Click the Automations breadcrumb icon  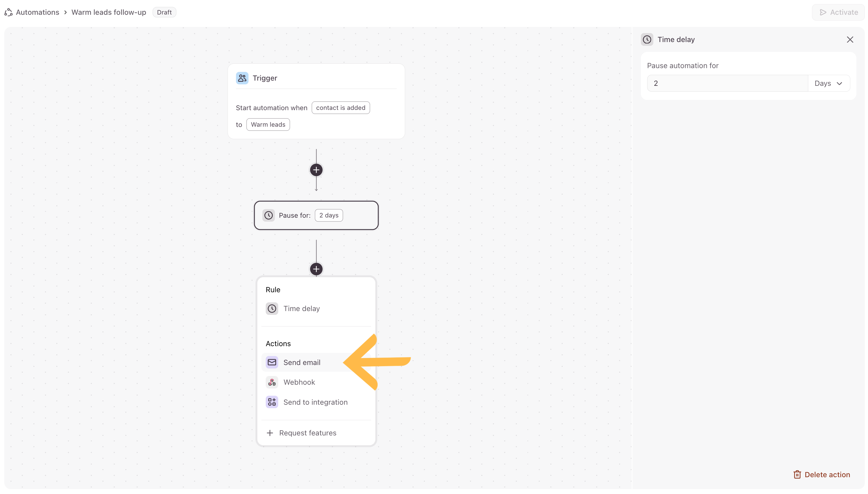[x=8, y=12]
